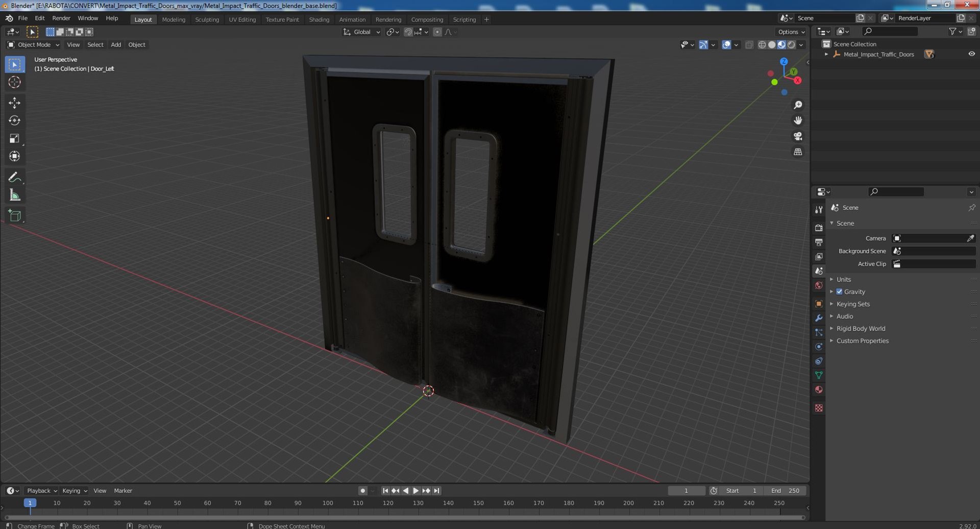The image size is (980, 529).
Task: Expand Metal_Impact_Traffic_Doors collection
Action: (826, 54)
